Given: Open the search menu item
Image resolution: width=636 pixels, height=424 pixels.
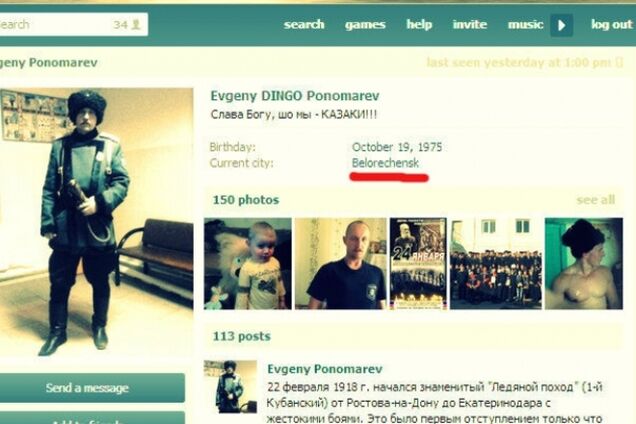Looking at the screenshot, I should 304,24.
